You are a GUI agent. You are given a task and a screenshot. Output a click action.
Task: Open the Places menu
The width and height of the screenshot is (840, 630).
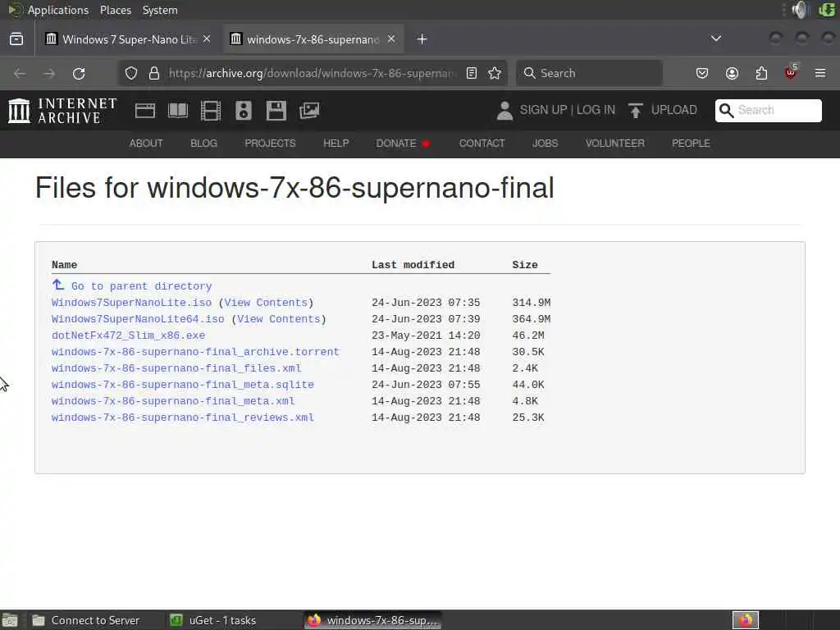(115, 10)
